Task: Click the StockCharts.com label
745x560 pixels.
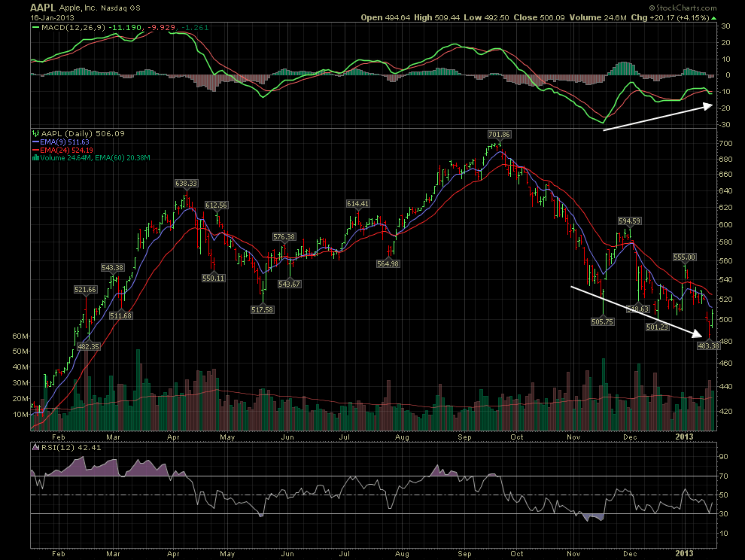Action: coord(683,8)
